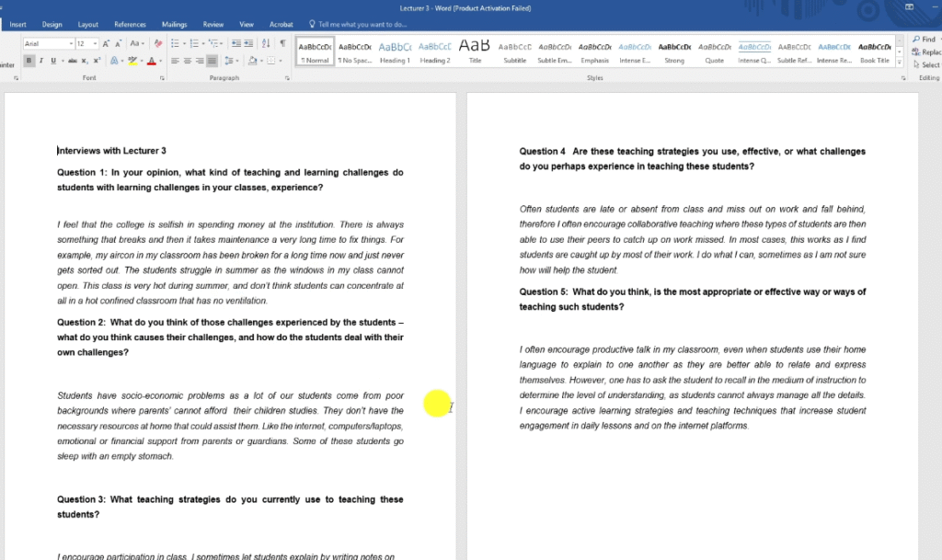The height and width of the screenshot is (560, 942).
Task: Click the Clear All Formatting icon
Action: pos(158,43)
